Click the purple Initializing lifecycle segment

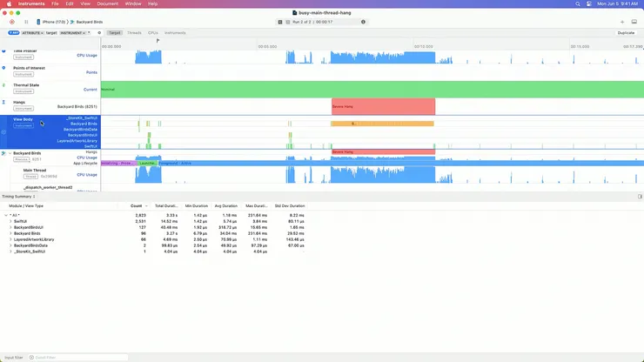coord(118,163)
